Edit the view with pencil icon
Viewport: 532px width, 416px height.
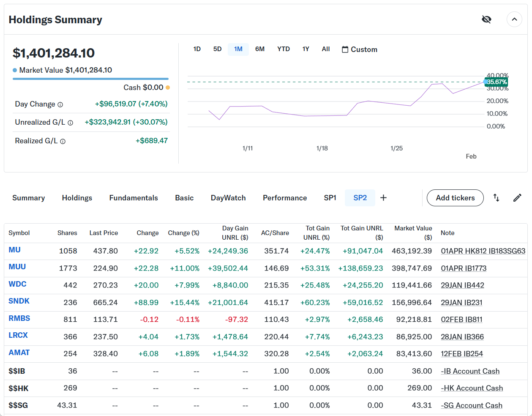tap(517, 198)
